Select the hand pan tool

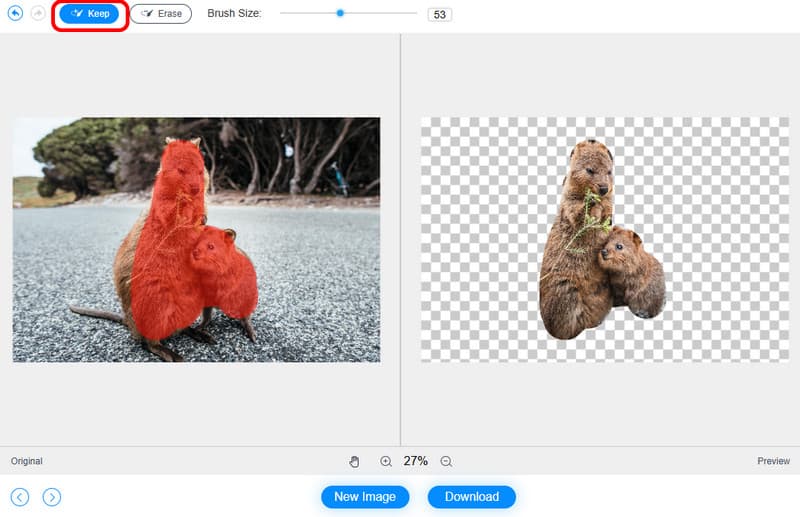354,461
